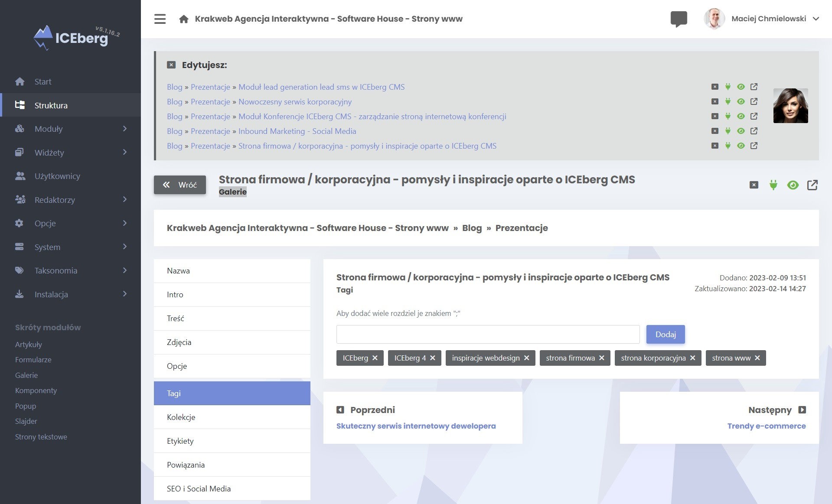Click plug icon for Nowoczesny serwis korporacyjny
Image resolution: width=832 pixels, height=504 pixels.
(728, 101)
